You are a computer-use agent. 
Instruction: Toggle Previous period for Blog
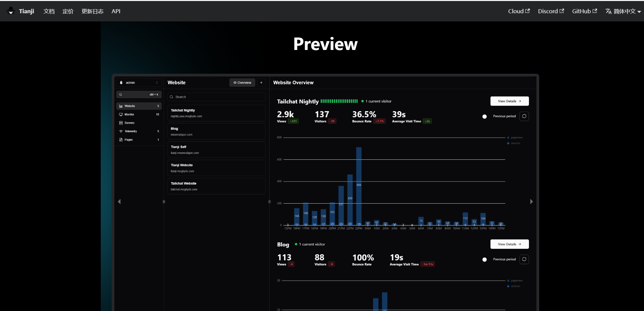[x=485, y=260]
